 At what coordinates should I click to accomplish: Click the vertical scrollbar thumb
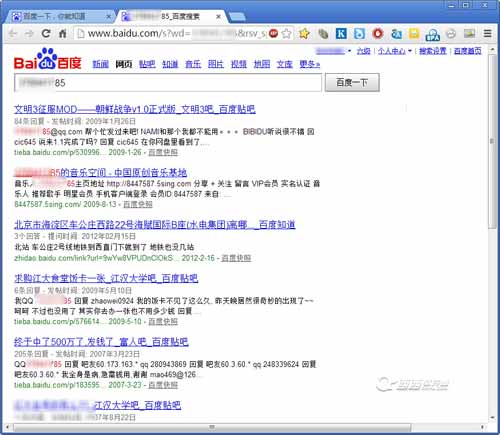(492, 141)
